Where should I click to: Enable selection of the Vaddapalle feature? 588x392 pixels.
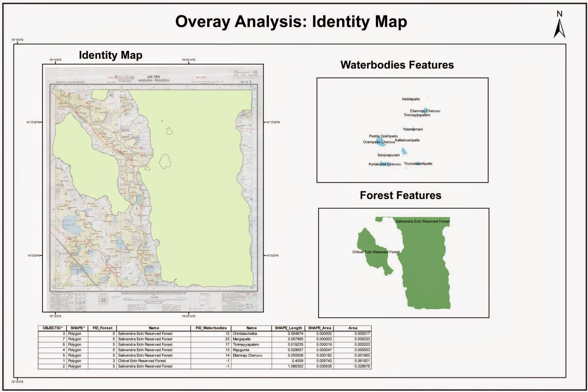[410, 99]
